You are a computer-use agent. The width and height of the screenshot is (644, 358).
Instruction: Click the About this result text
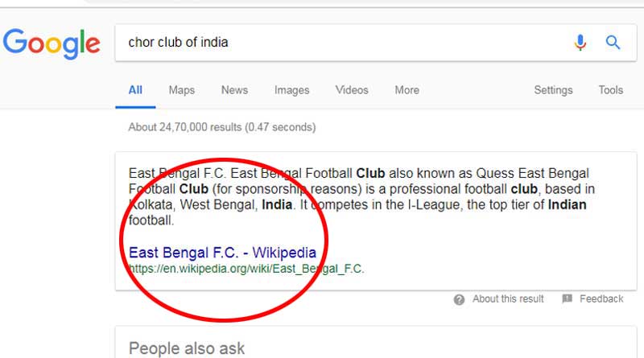[508, 299]
